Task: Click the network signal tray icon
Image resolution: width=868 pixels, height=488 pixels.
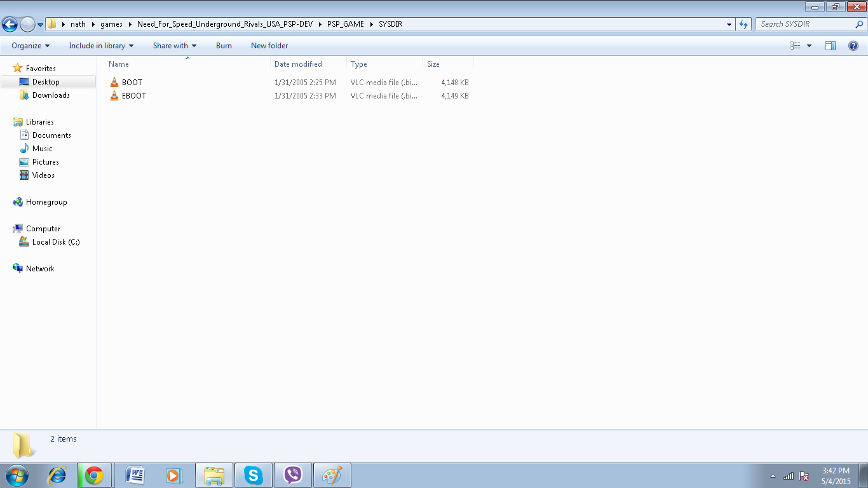Action: (789, 476)
